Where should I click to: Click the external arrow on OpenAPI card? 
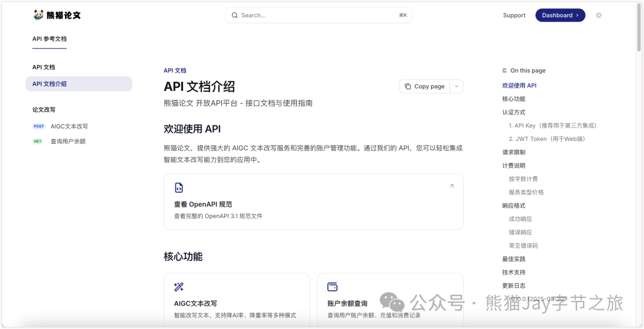click(x=451, y=186)
